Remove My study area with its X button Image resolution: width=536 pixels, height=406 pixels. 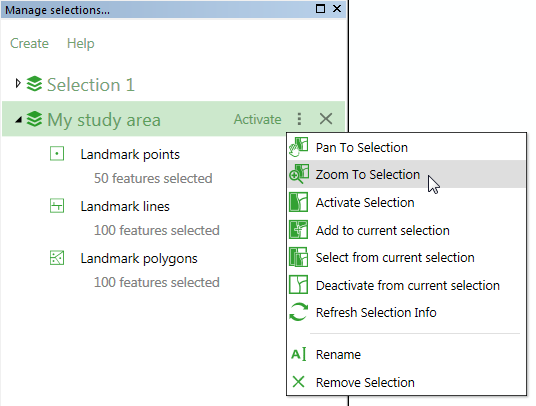(326, 119)
